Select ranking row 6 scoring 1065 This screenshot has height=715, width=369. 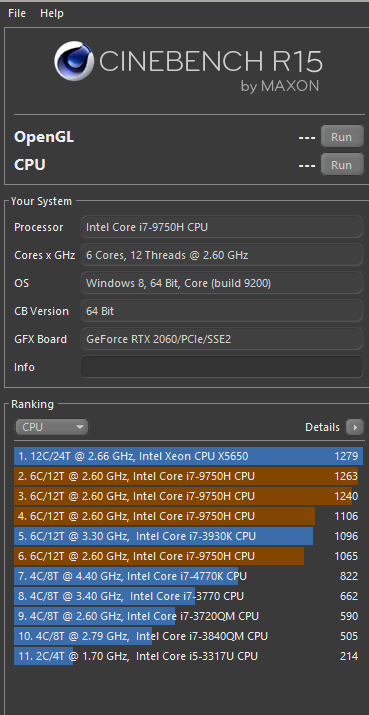pyautogui.click(x=188, y=556)
